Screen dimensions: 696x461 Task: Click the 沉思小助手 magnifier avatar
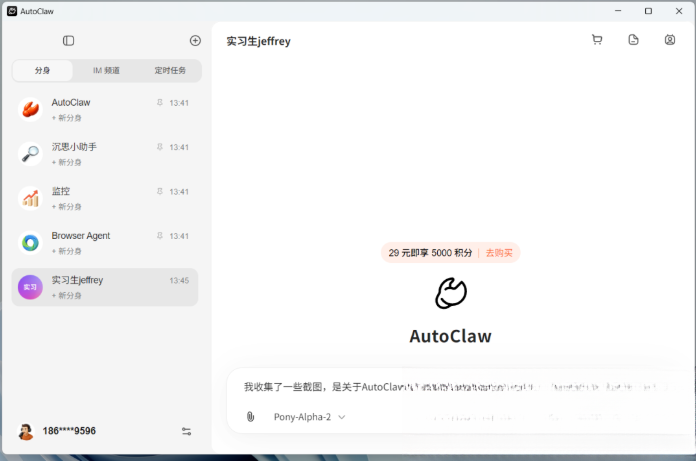(x=30, y=154)
